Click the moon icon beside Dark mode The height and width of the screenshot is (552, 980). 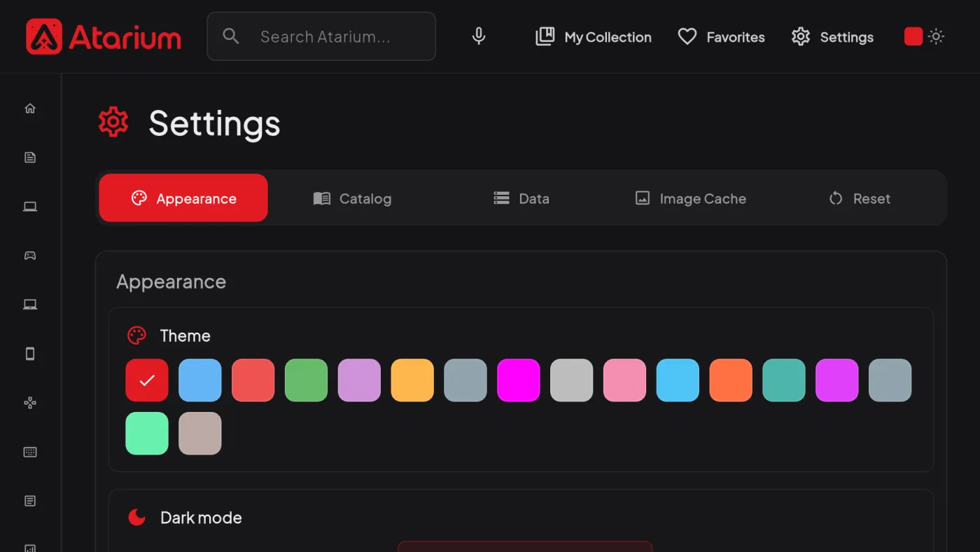(x=136, y=518)
